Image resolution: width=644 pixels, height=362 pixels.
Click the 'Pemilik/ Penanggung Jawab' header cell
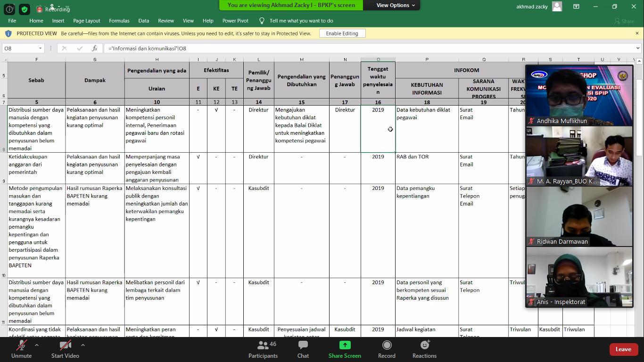259,80
